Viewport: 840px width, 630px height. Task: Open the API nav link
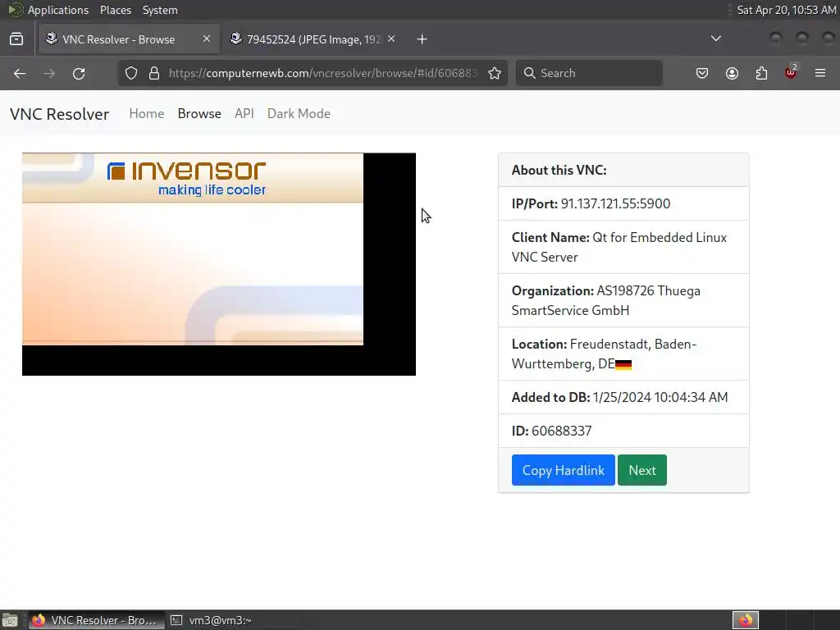(x=244, y=113)
